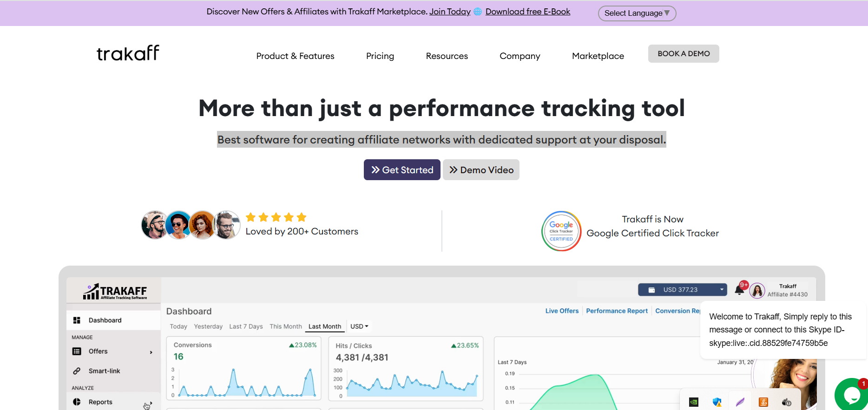The image size is (868, 410).
Task: Click the "23.08%" conversions growth figure
Action: point(302,345)
